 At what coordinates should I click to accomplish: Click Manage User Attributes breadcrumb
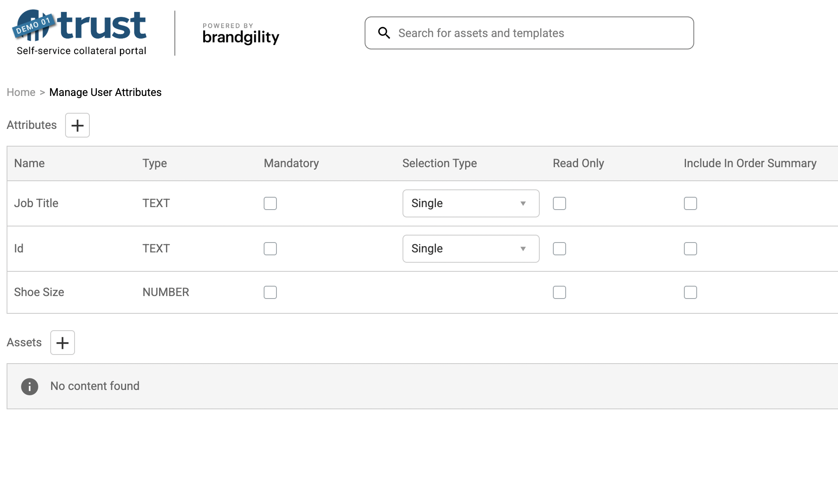105,92
